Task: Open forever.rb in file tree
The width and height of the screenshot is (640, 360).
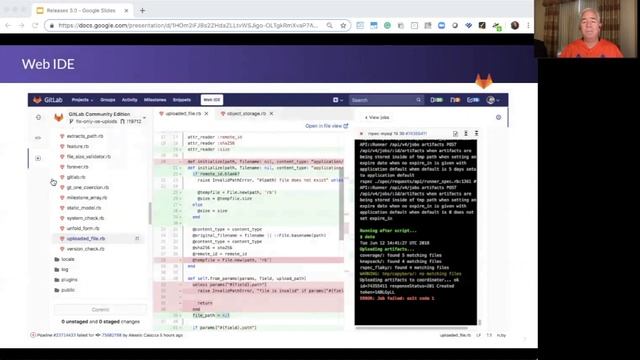Action: pos(77,167)
